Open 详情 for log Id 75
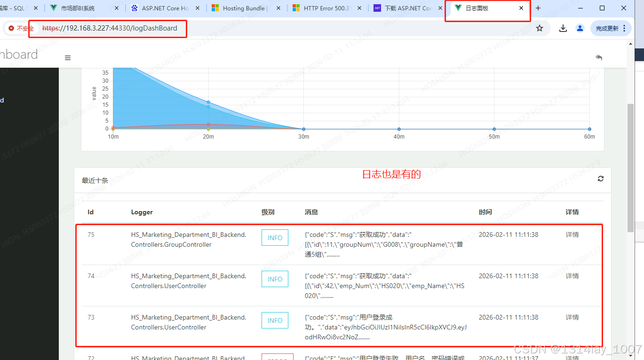 (572, 235)
